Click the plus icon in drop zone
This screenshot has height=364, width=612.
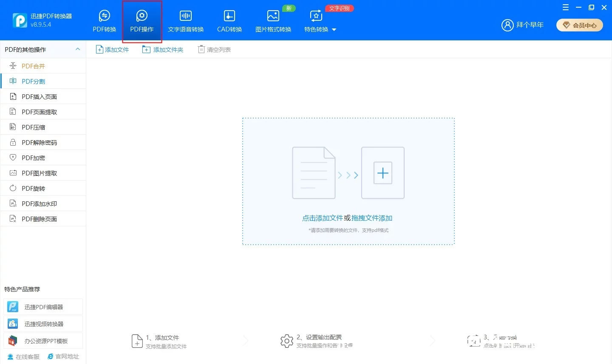383,173
